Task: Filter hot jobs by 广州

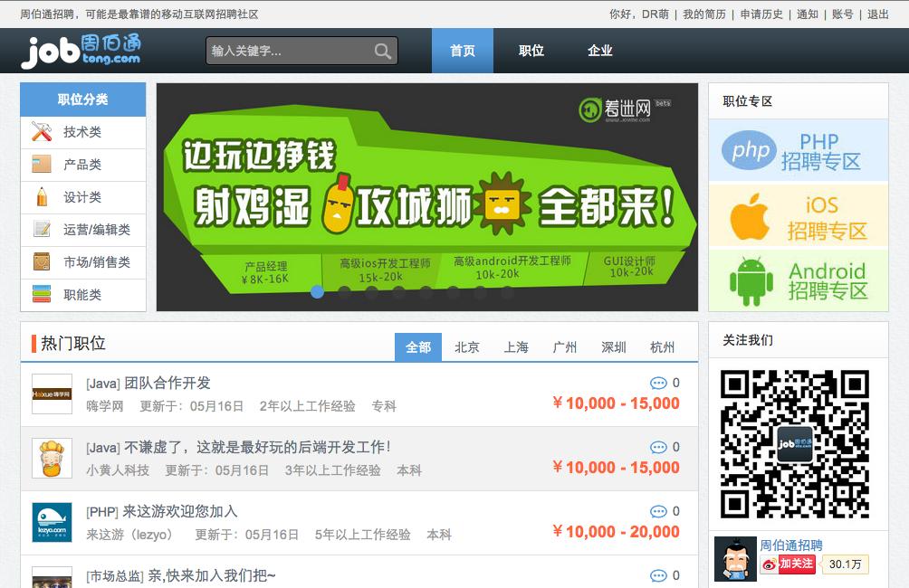Action: coord(565,347)
